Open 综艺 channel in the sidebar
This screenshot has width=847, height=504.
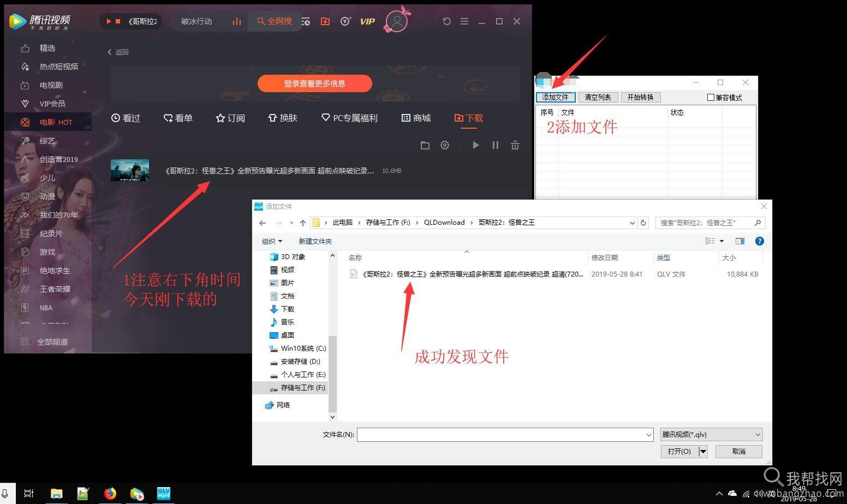point(47,141)
